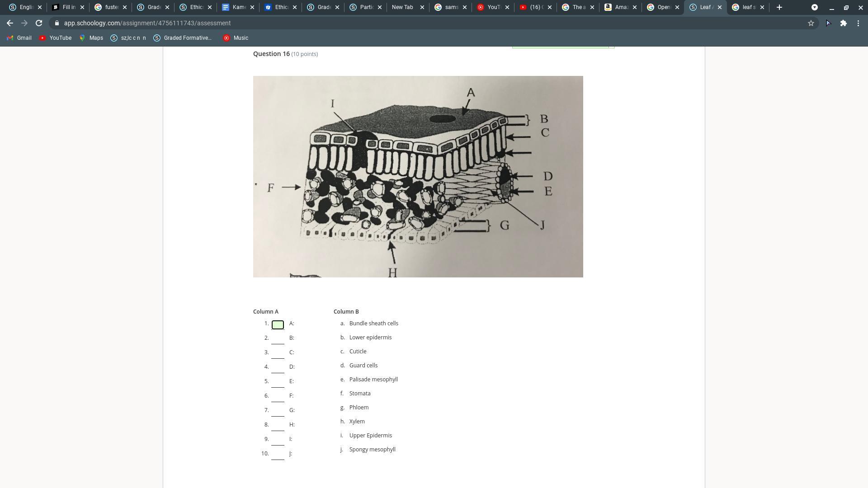This screenshot has width=868, height=488.
Task: Click the address bar URL
Action: coord(147,23)
